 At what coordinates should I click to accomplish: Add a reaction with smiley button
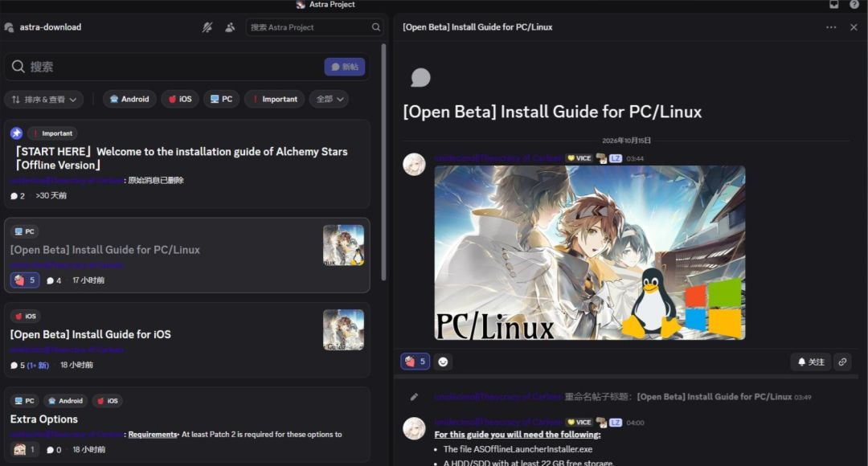pos(443,362)
